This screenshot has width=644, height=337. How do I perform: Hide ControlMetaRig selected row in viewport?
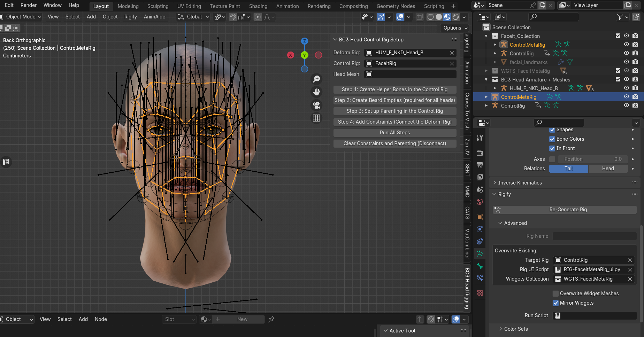click(x=627, y=97)
